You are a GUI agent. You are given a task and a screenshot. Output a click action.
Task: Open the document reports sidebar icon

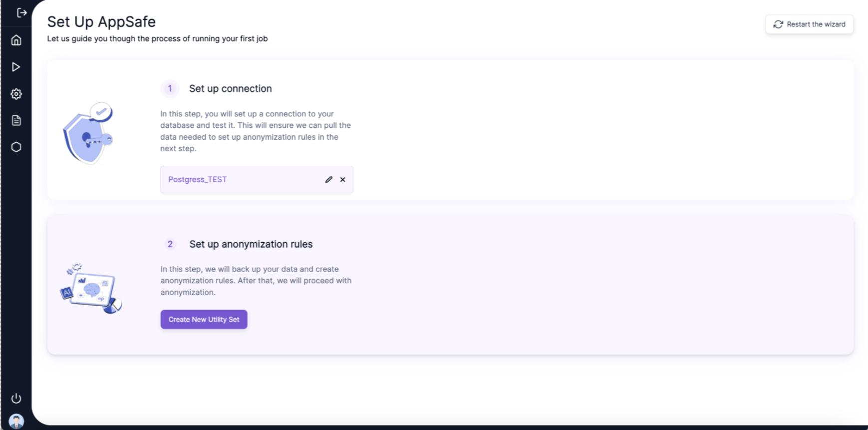click(x=16, y=120)
